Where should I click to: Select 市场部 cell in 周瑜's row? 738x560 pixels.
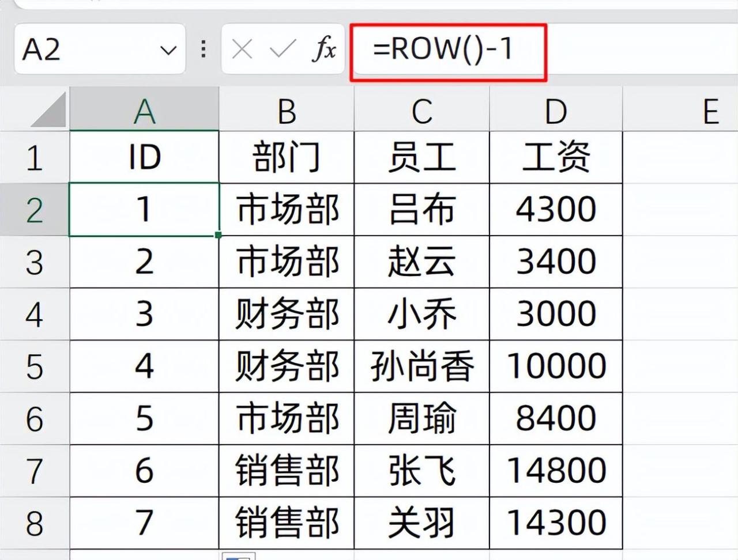[x=287, y=418]
